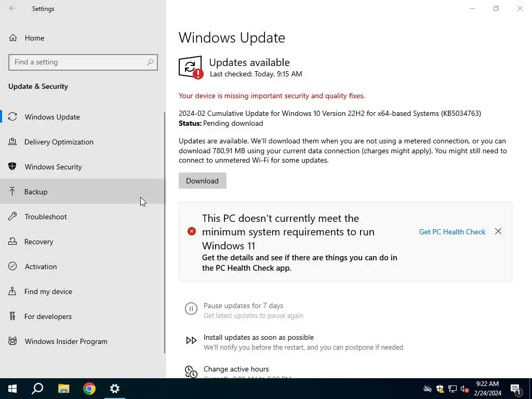Open Change active hours option
This screenshot has height=399, width=532.
click(x=236, y=369)
